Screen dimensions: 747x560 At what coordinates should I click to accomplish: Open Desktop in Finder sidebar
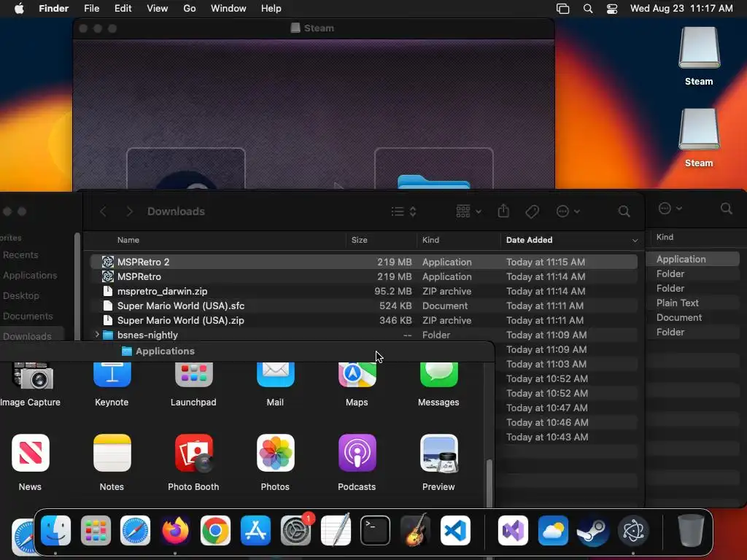click(21, 296)
